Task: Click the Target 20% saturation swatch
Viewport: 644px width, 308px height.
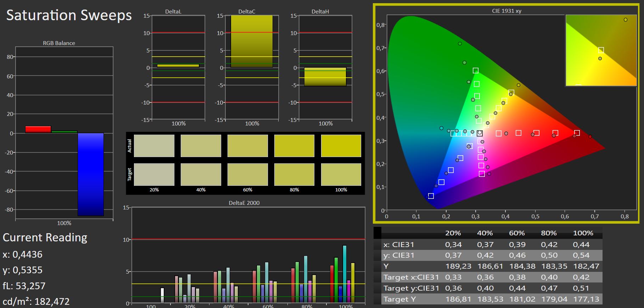Action: click(x=154, y=174)
